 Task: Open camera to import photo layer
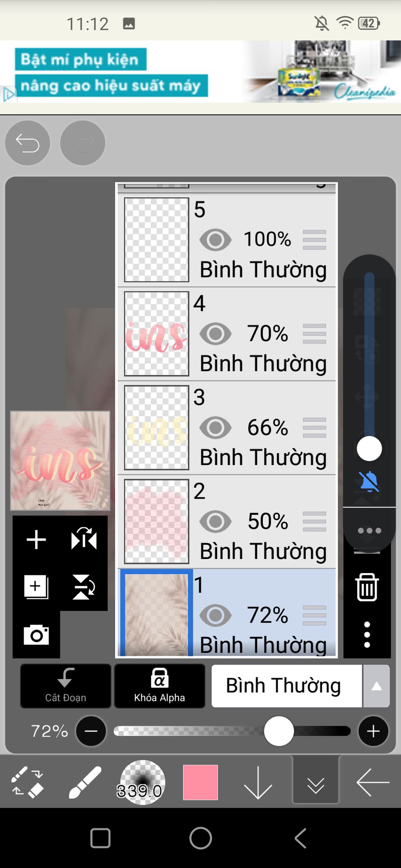coord(36,634)
